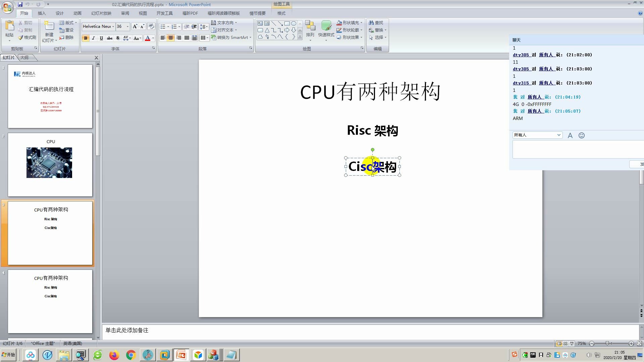Open the Find (查找) tool
The width and height of the screenshot is (644, 362).
click(377, 22)
